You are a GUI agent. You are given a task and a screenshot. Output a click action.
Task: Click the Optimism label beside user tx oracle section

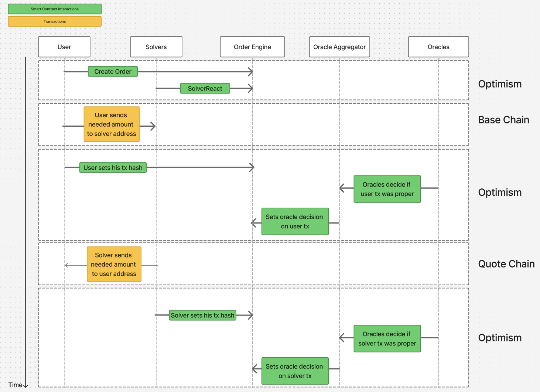(500, 192)
